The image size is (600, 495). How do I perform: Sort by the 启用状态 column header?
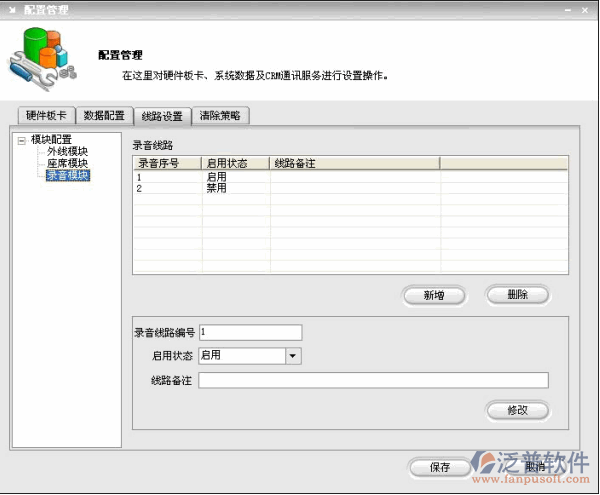coord(235,162)
